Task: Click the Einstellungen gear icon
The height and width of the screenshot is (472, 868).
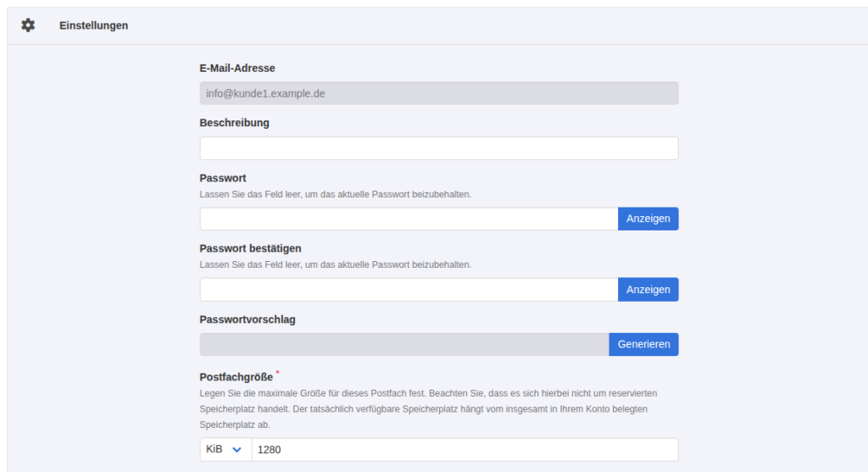Action: pyautogui.click(x=28, y=25)
